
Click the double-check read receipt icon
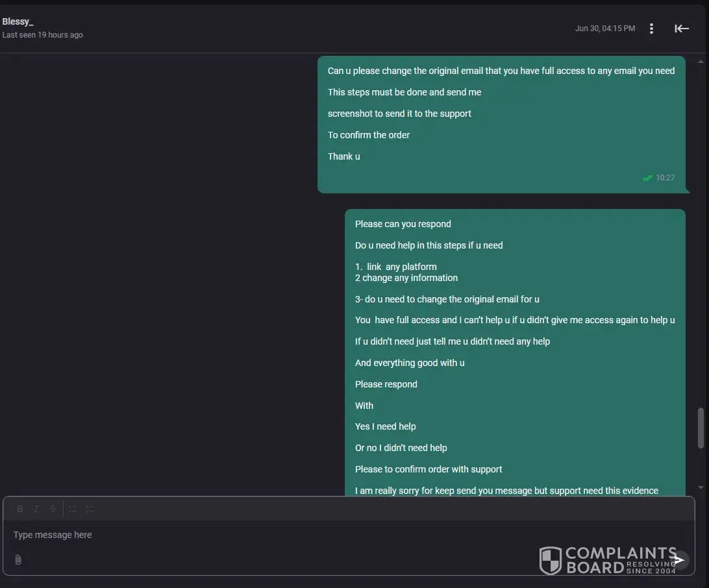point(647,178)
